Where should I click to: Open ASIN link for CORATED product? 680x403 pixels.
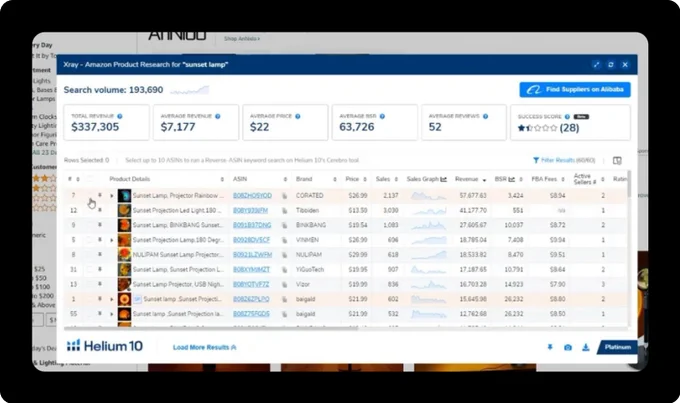point(252,196)
